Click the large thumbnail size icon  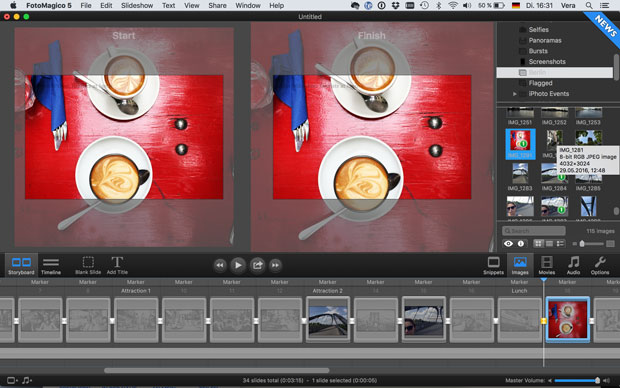point(611,244)
